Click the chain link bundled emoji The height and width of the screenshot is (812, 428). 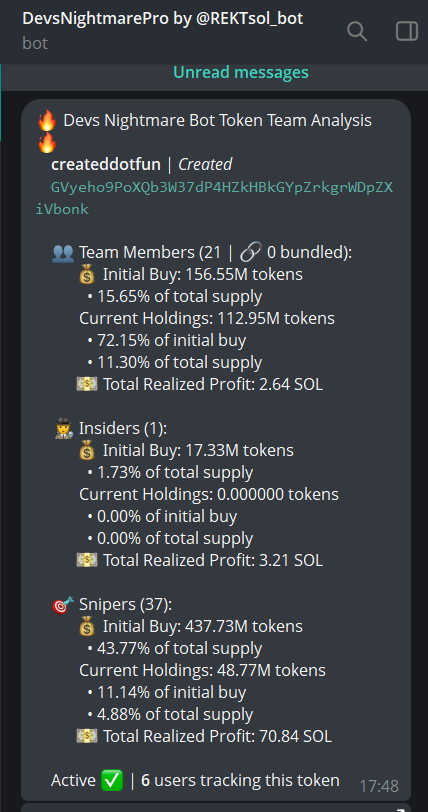(x=251, y=253)
